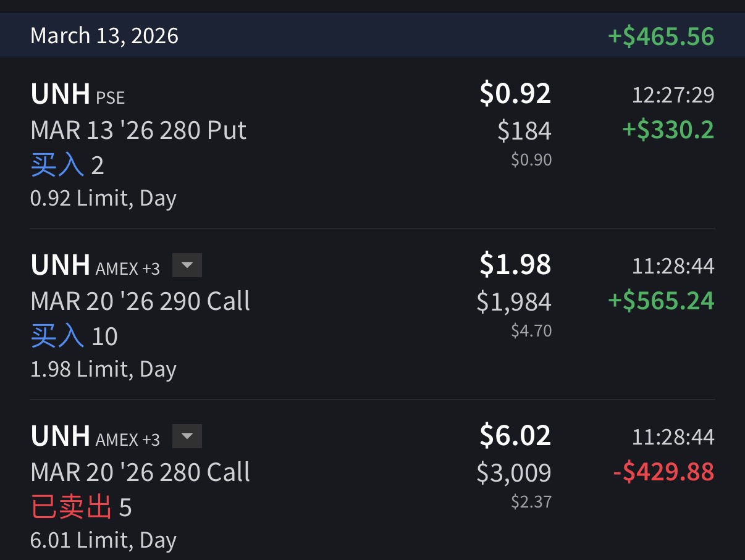
Task: Click fill price $1.98
Action: click(x=515, y=265)
